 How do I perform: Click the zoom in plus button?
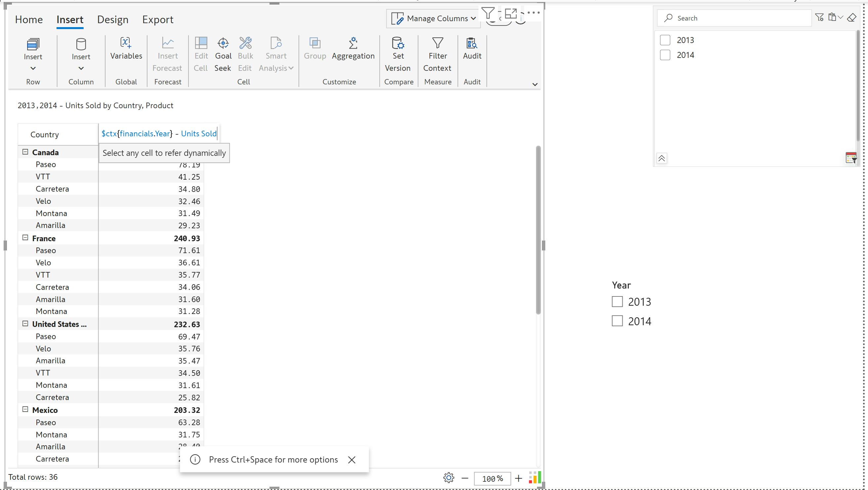[x=518, y=478]
